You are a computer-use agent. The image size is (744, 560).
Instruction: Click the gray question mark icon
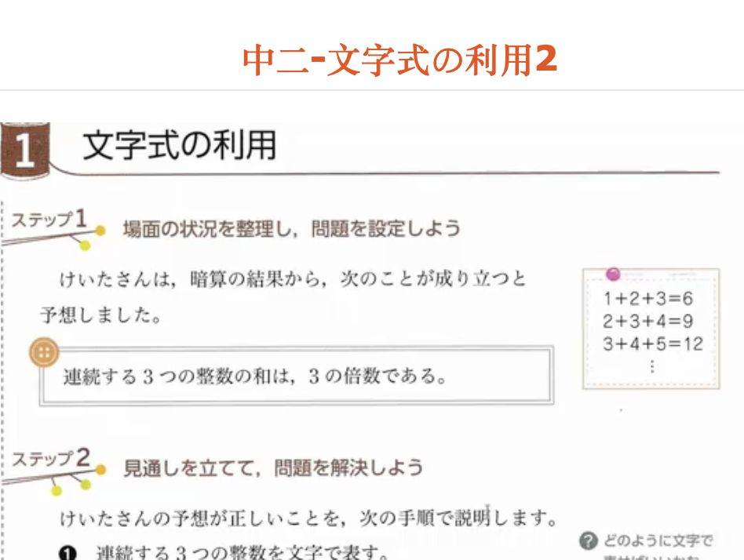point(588,540)
